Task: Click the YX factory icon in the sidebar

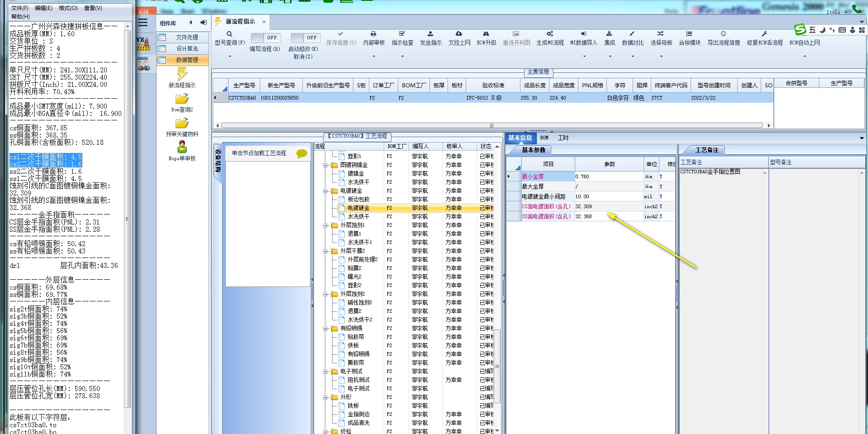Action: (x=143, y=43)
